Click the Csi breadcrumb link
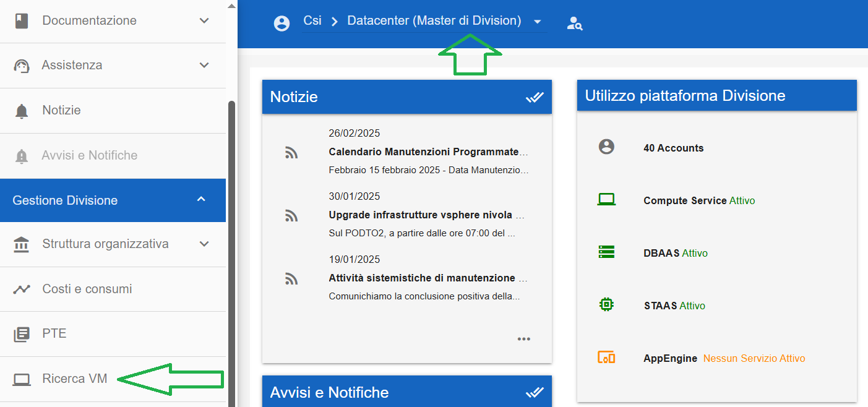868x407 pixels. coord(312,21)
